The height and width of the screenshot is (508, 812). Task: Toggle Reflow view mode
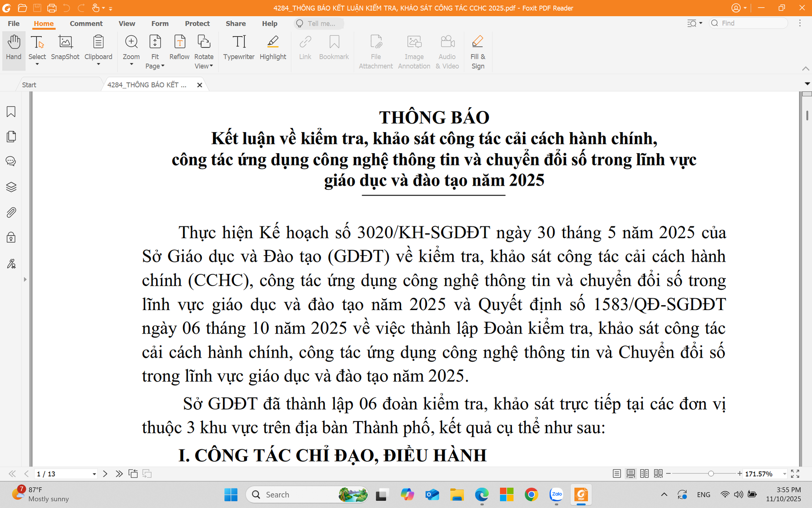179,50
